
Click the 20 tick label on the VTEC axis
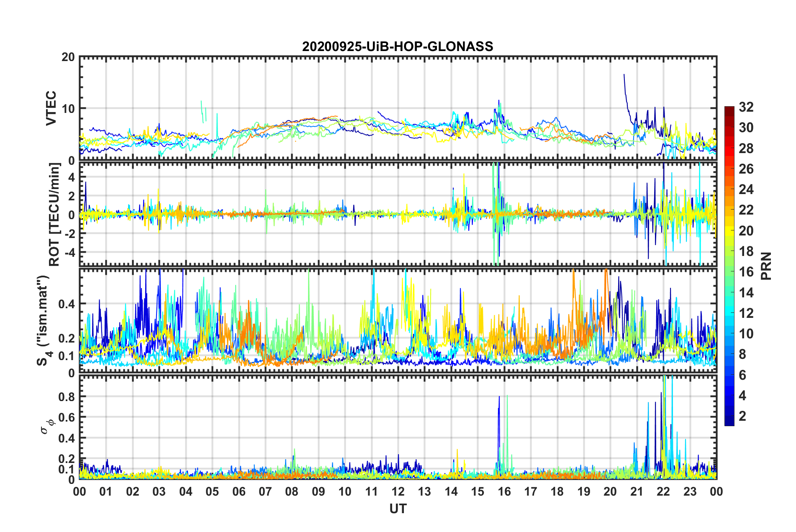click(68, 57)
